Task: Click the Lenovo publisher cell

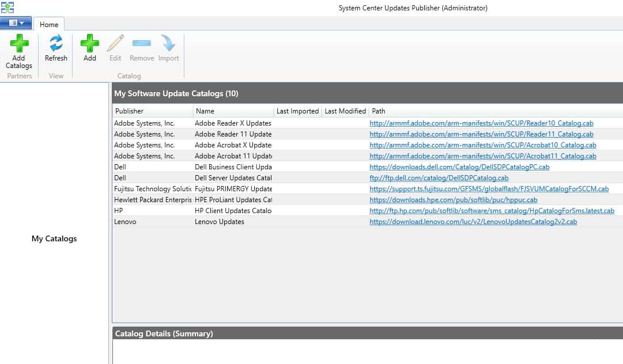Action: coord(125,222)
